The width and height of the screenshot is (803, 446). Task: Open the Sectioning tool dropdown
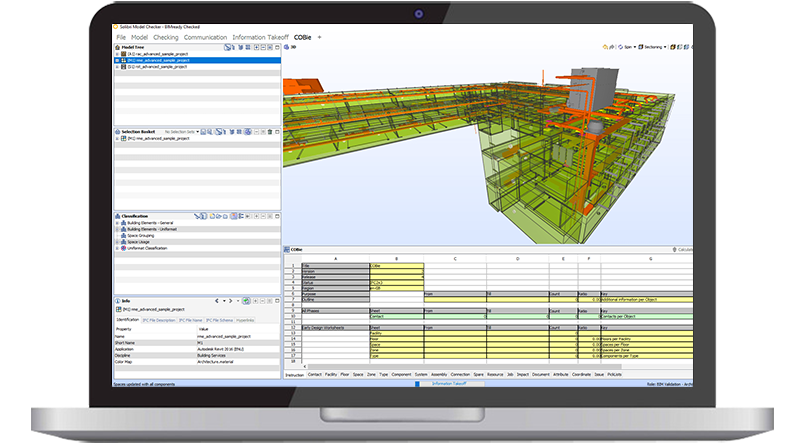coord(652,47)
